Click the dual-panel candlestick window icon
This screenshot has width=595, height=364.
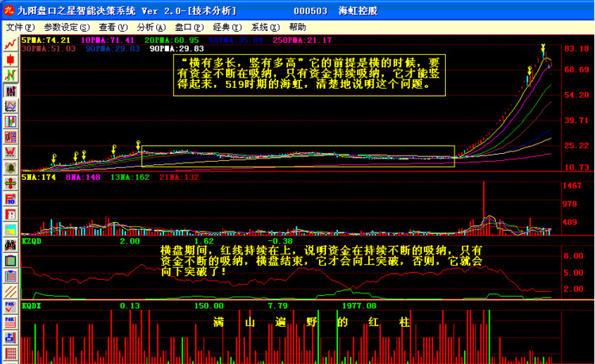click(x=10, y=121)
